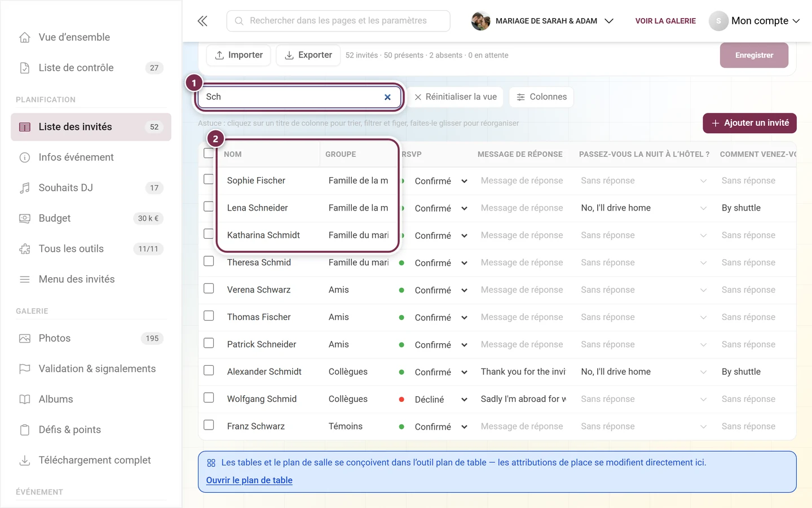The image size is (812, 508).
Task: Click the Exporter button
Action: [308, 55]
